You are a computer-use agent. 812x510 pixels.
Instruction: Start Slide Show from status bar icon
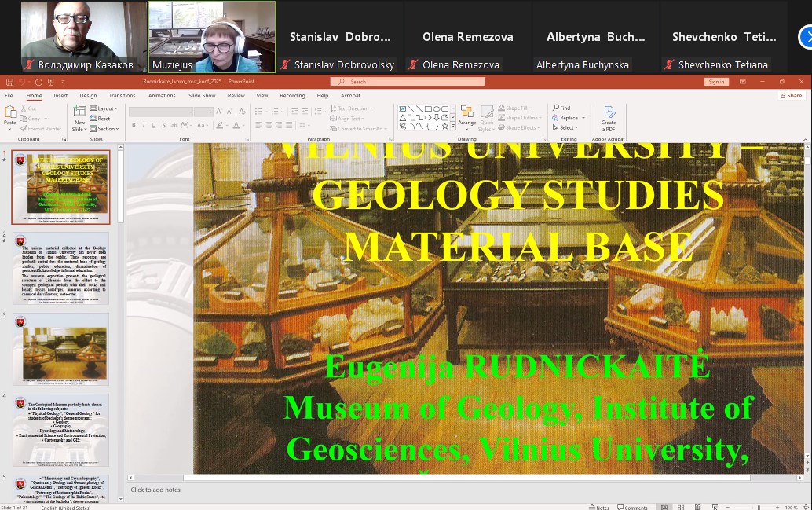tap(715, 507)
